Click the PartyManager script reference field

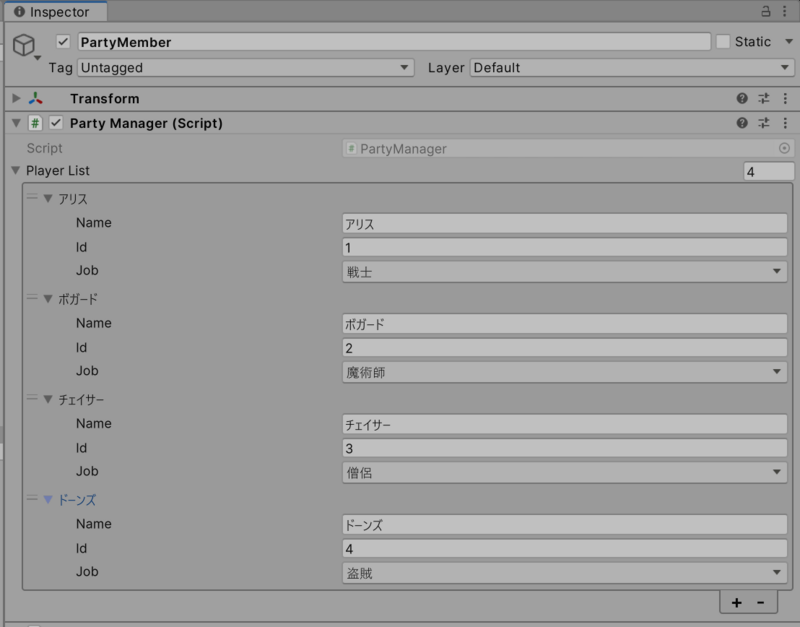pos(568,148)
